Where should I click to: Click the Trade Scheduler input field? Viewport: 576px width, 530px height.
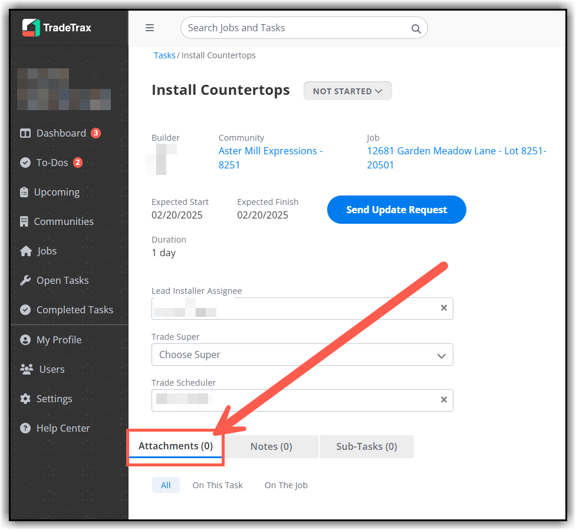(x=302, y=400)
